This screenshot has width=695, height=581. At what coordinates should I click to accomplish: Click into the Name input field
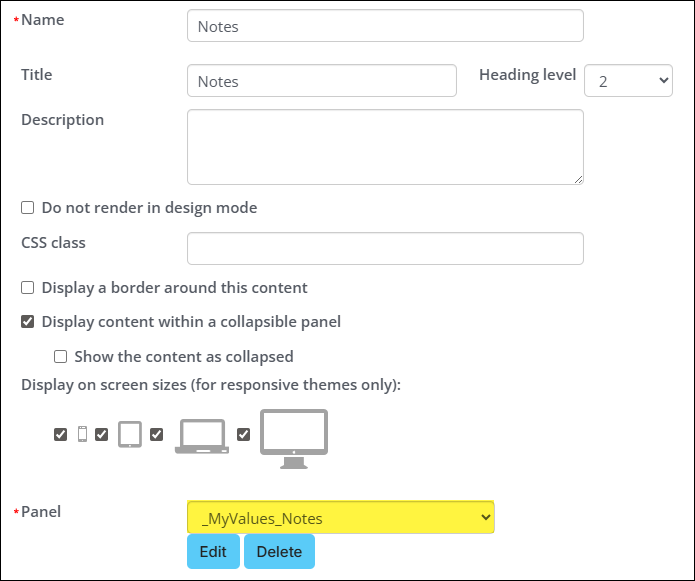(x=385, y=26)
